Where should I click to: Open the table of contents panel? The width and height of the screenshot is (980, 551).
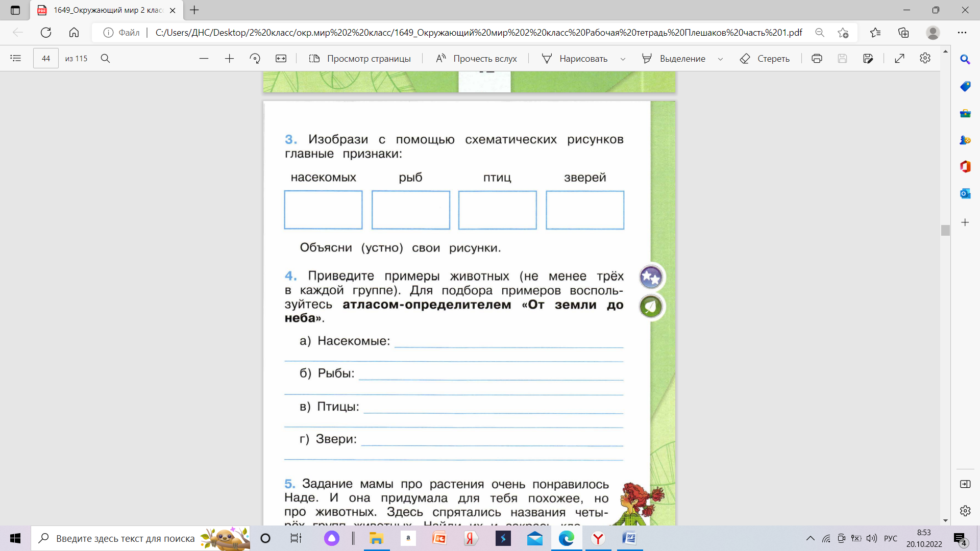click(16, 59)
